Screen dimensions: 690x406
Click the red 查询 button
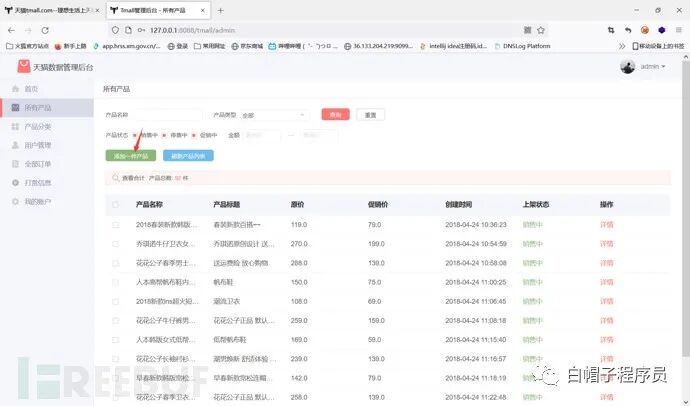pyautogui.click(x=335, y=114)
